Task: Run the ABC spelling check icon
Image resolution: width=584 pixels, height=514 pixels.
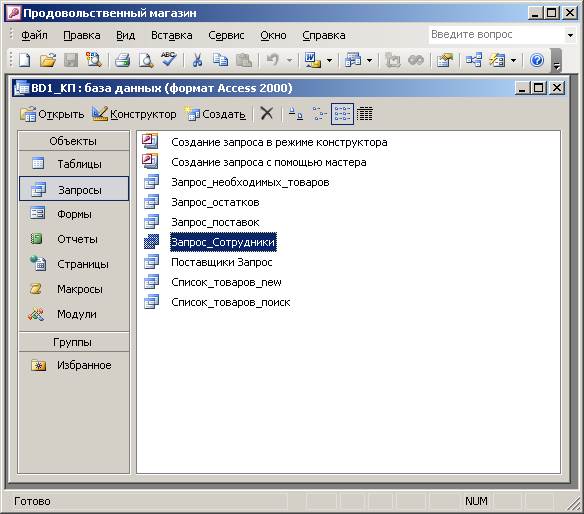Action: coord(169,60)
